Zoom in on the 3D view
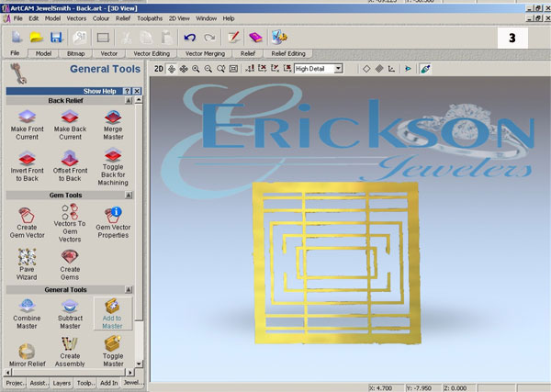 pos(196,69)
